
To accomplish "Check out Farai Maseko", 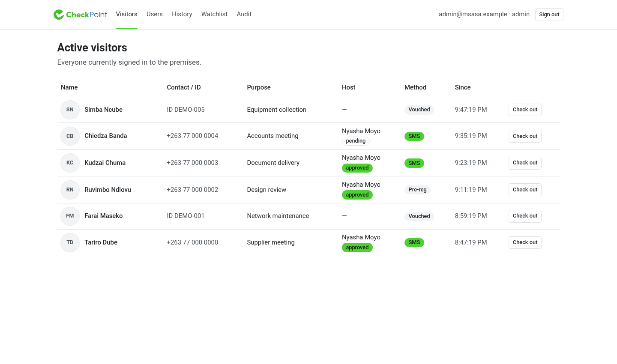I will pos(525,216).
